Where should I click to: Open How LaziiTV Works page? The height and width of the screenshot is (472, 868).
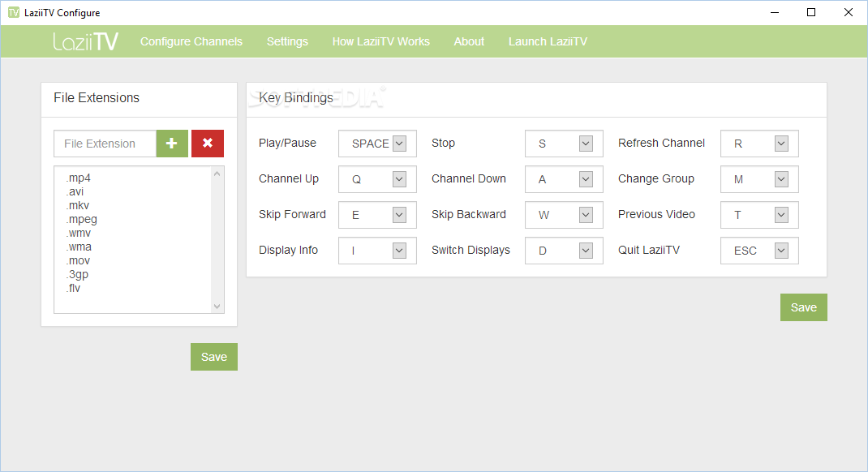(x=380, y=41)
